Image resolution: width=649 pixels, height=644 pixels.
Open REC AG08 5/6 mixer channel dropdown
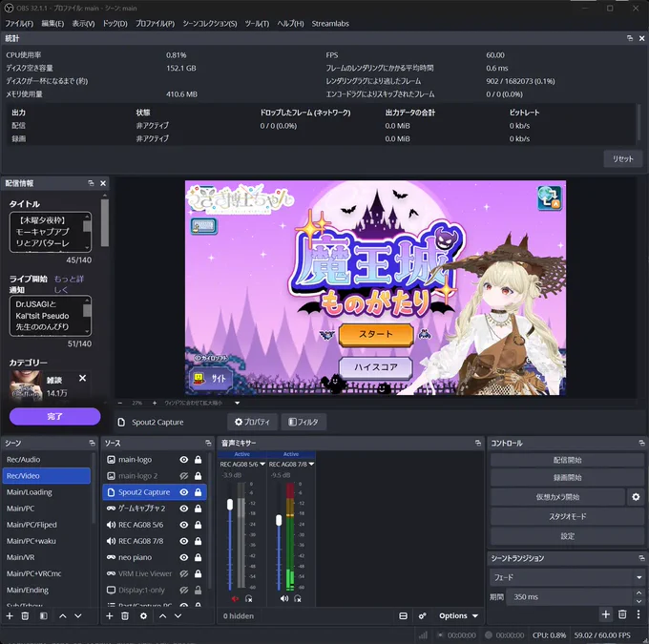(x=262, y=465)
